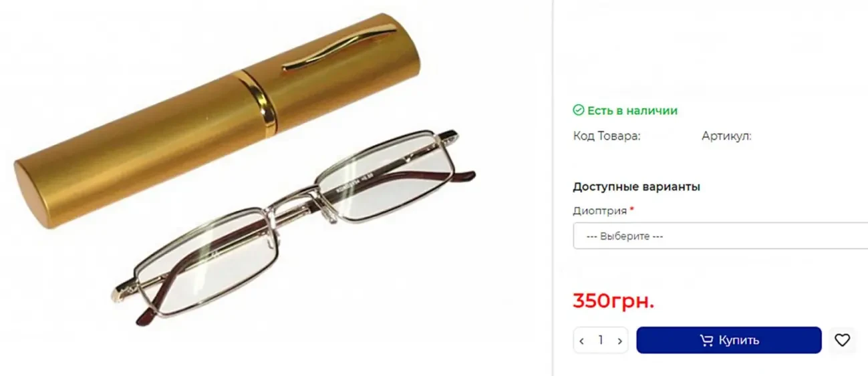
Task: Click the red required asterisk
Action: pyautogui.click(x=631, y=209)
